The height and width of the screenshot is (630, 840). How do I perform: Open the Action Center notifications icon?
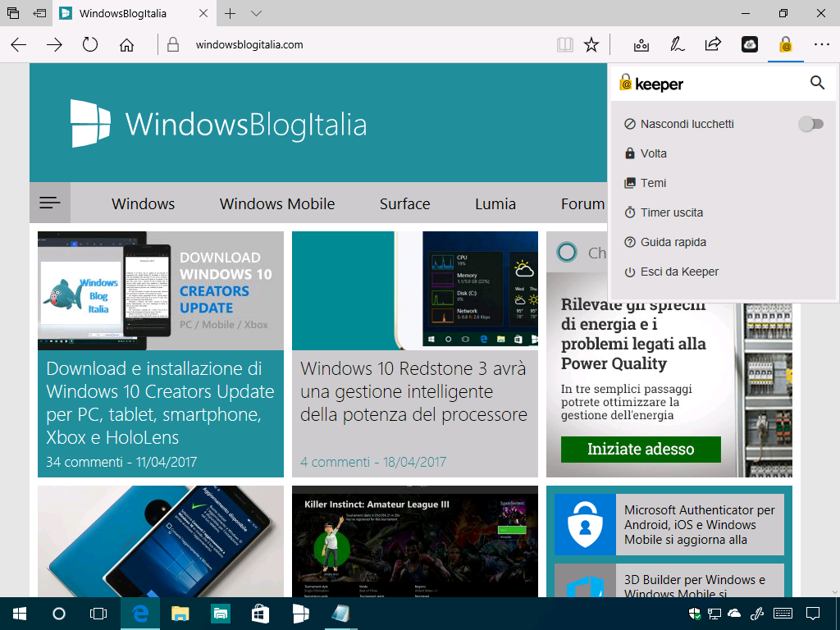pyautogui.click(x=813, y=614)
